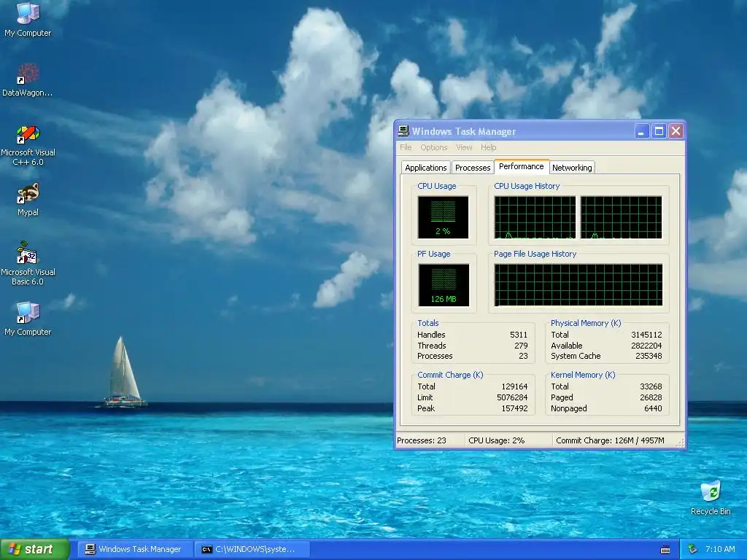Click the Start button
Screen dimensions: 747x560
point(35,549)
